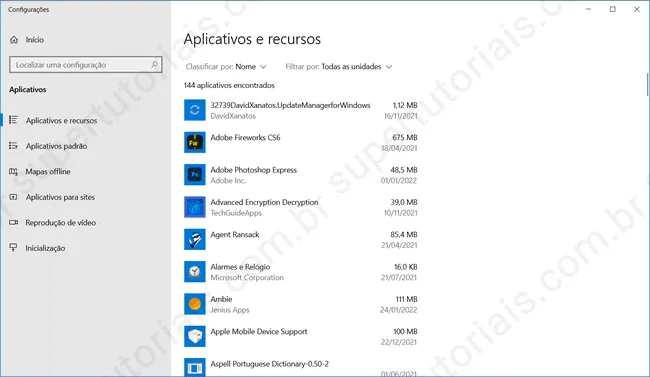Click the 48,5 MB size value

pos(404,170)
